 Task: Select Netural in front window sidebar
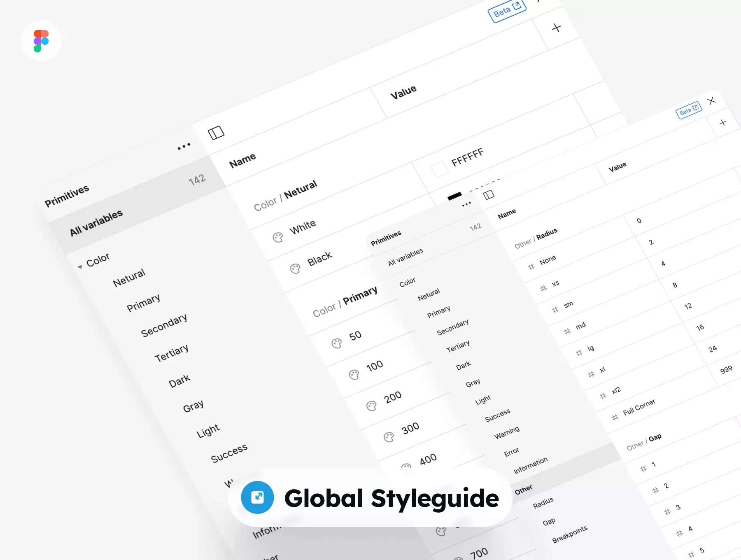tap(429, 294)
